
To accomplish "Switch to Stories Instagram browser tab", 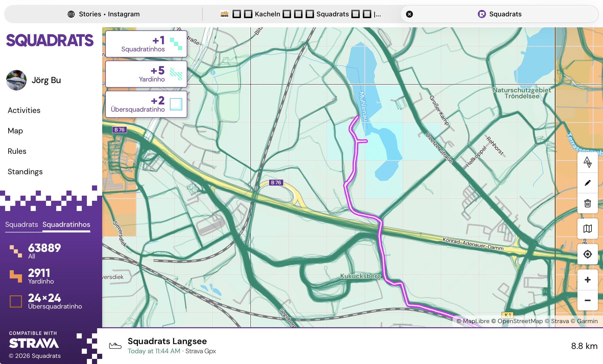I will click(x=103, y=14).
